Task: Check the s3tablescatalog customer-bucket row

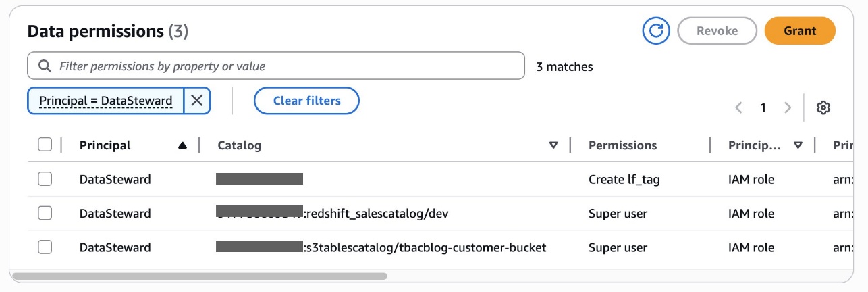Action: [45, 247]
